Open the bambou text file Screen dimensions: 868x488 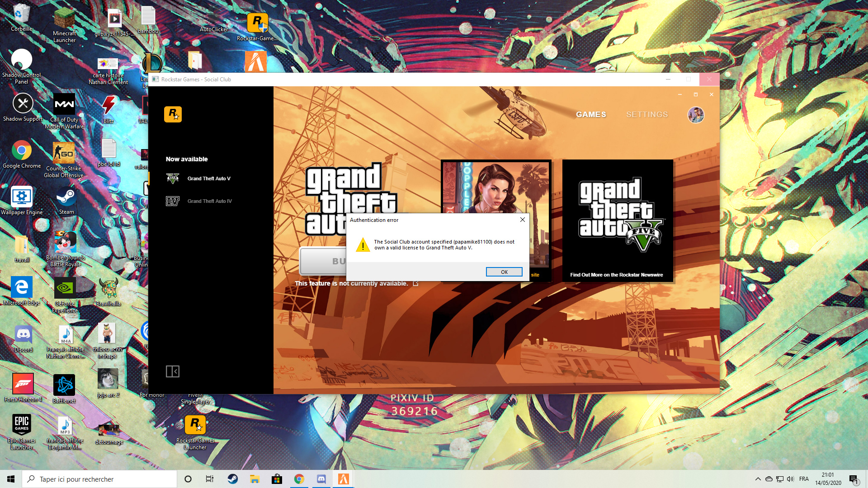click(148, 20)
